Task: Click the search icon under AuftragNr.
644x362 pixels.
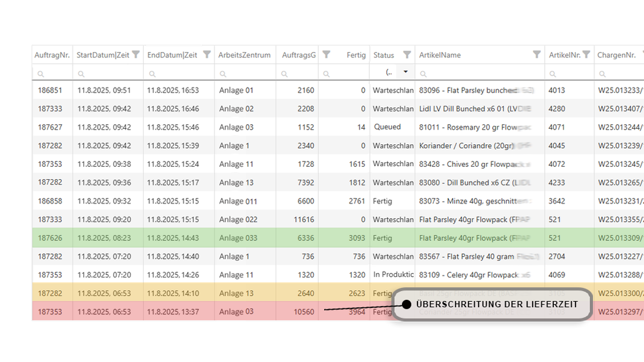Action: tap(41, 73)
